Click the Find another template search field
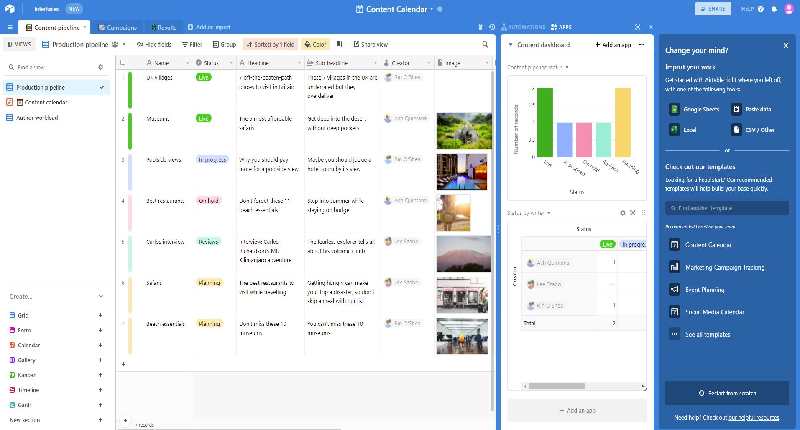Viewport: 800px width, 430px height. point(727,208)
